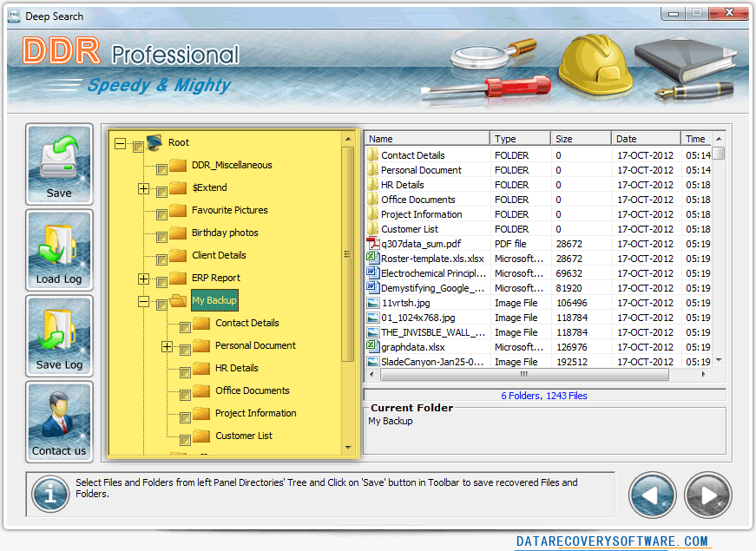Click the SladeCanyon-Jan25 image icon
Viewport: 756px width, 551px height.
tap(372, 362)
